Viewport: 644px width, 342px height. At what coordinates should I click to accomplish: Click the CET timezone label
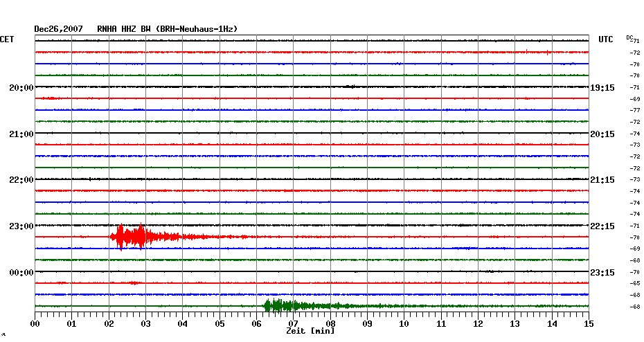click(x=7, y=39)
